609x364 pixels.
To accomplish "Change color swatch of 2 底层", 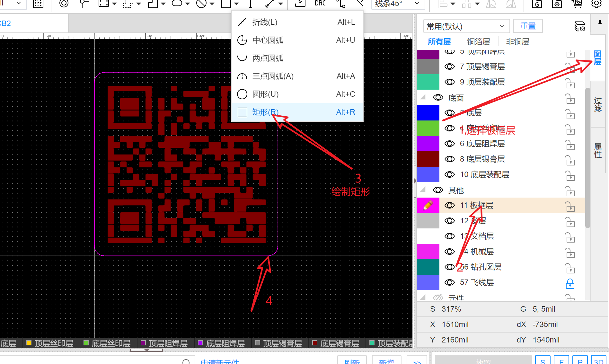I will 428,112.
